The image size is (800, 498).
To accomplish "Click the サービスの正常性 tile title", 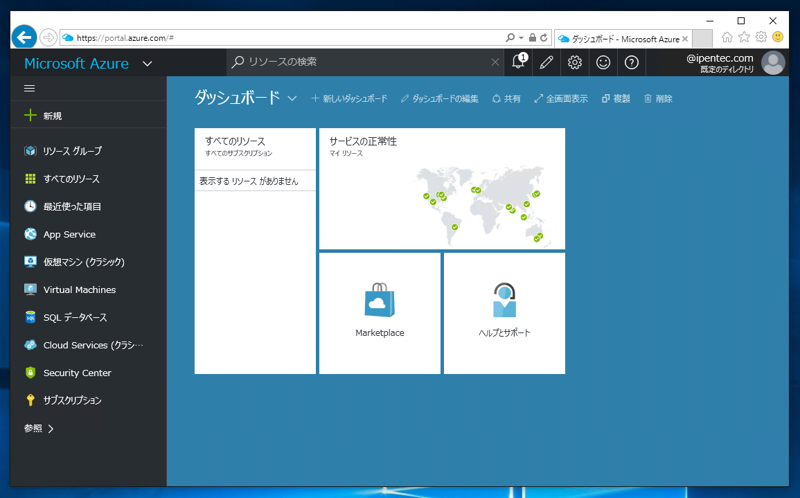I will [363, 141].
